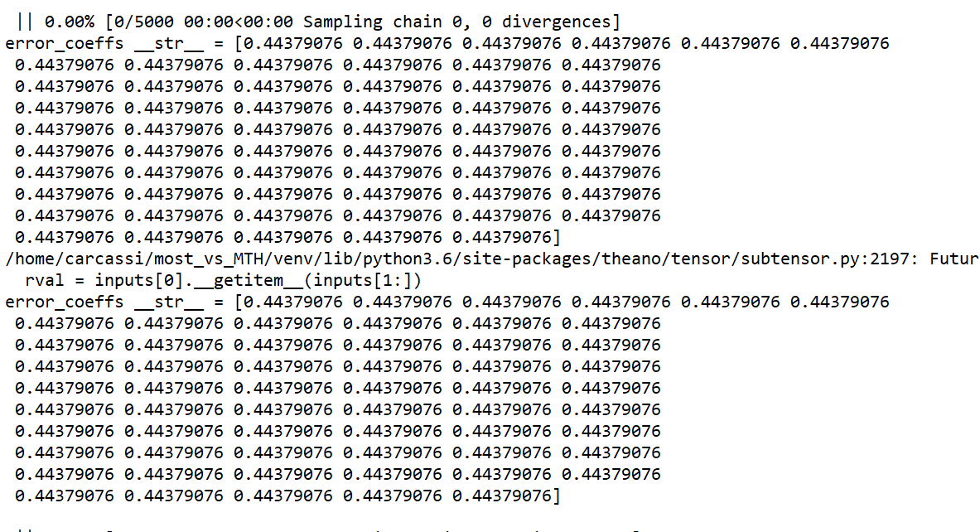Click the second error_coeffs label below warning
Image resolution: width=980 pixels, height=532 pixels.
point(65,302)
